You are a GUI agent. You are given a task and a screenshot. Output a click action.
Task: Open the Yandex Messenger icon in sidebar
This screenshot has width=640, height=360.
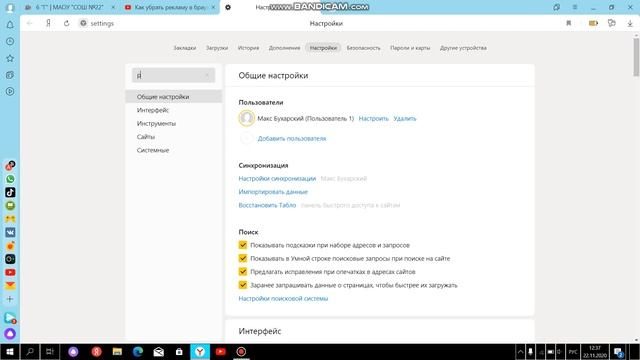click(10, 318)
